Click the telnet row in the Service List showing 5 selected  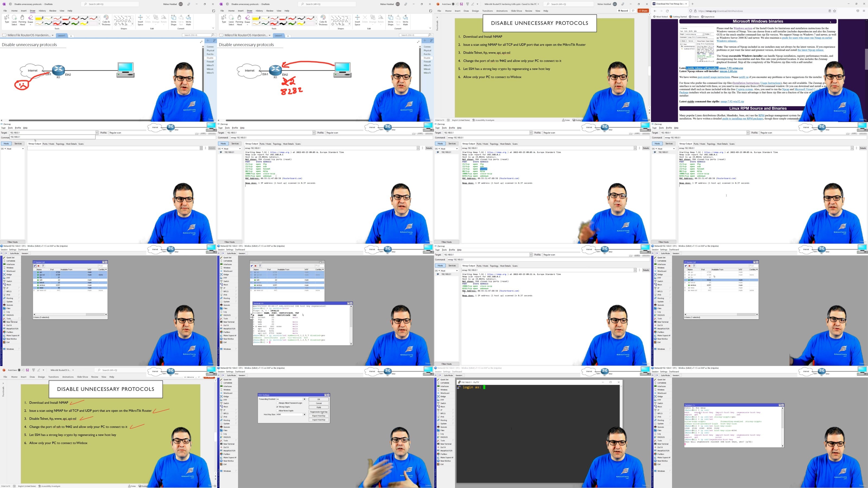point(70,282)
